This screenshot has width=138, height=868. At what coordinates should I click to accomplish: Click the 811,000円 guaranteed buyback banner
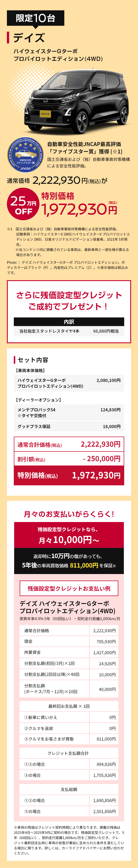pyautogui.click(x=69, y=561)
